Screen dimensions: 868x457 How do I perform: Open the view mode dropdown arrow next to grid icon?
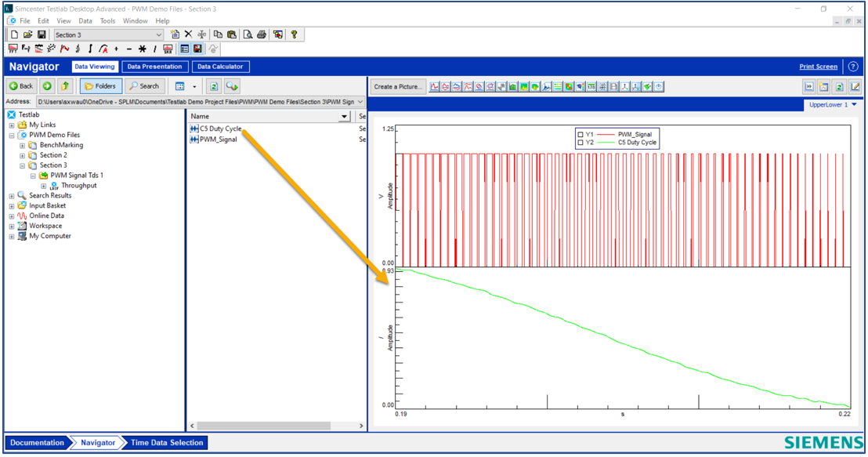194,86
